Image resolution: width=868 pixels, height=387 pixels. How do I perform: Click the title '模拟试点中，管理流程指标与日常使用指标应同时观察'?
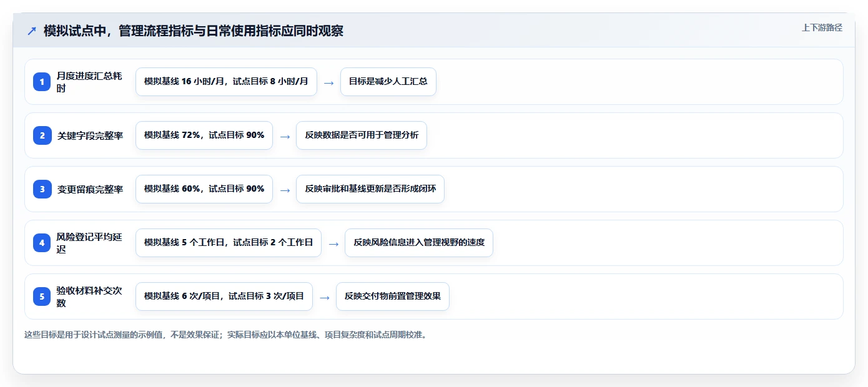[x=194, y=31]
